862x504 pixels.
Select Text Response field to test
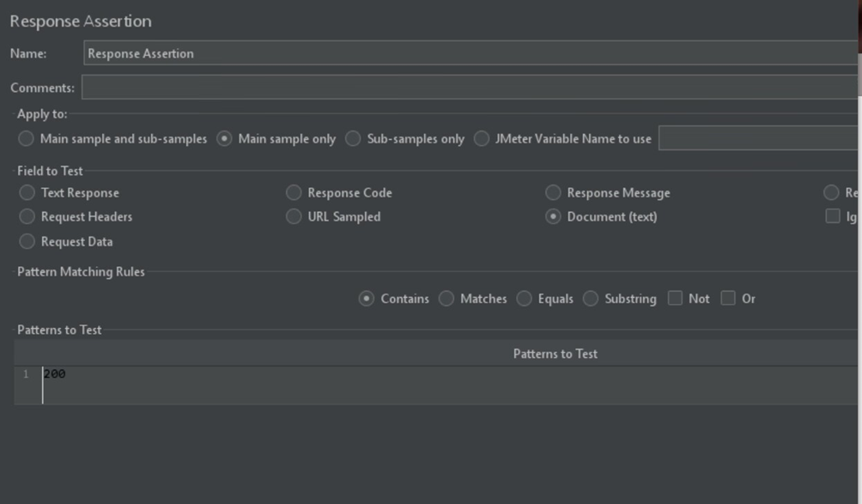[27, 192]
